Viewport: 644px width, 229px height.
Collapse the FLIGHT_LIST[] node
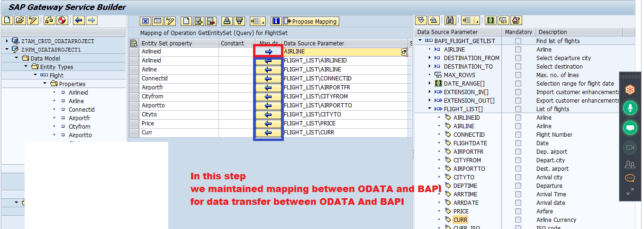429,109
